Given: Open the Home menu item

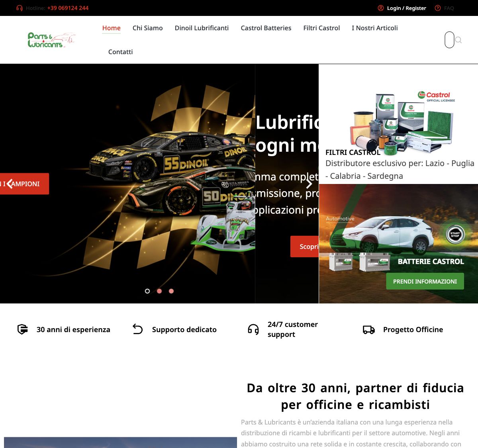Looking at the screenshot, I should pyautogui.click(x=112, y=28).
